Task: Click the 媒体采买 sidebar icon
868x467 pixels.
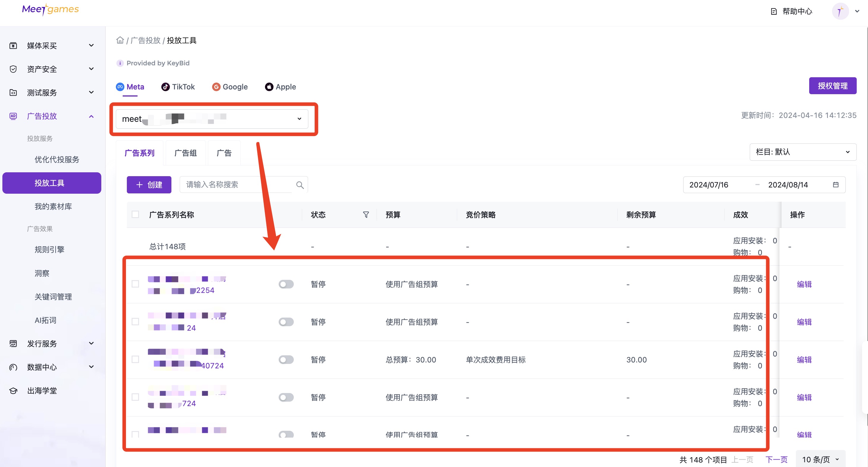Action: [x=13, y=45]
